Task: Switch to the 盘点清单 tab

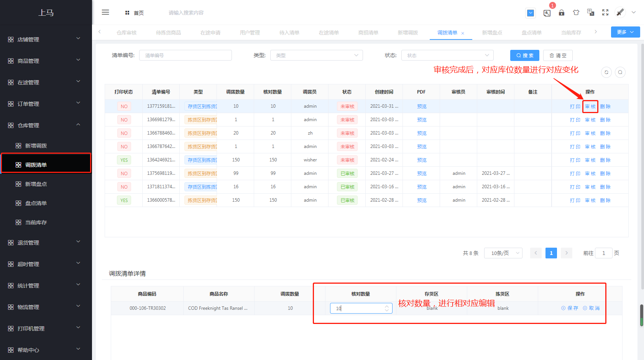Action: click(x=532, y=33)
